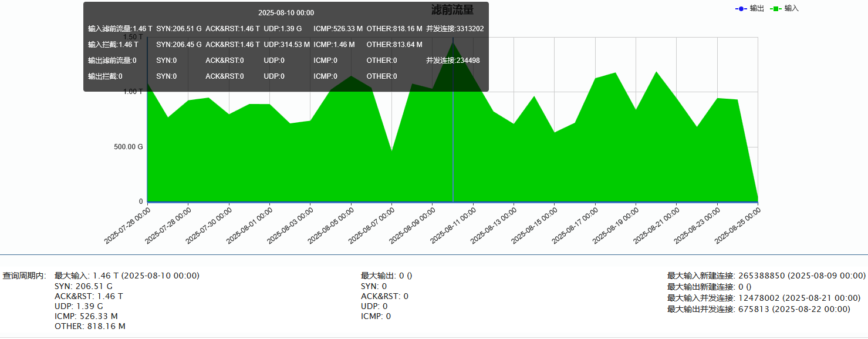Click the blue 输出 legend marker
This screenshot has width=868, height=339.
point(741,9)
